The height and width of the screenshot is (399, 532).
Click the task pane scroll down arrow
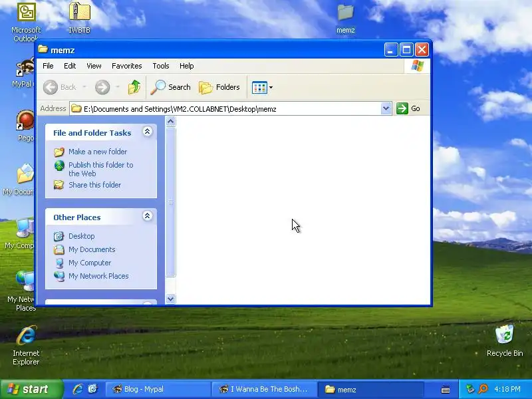171,299
